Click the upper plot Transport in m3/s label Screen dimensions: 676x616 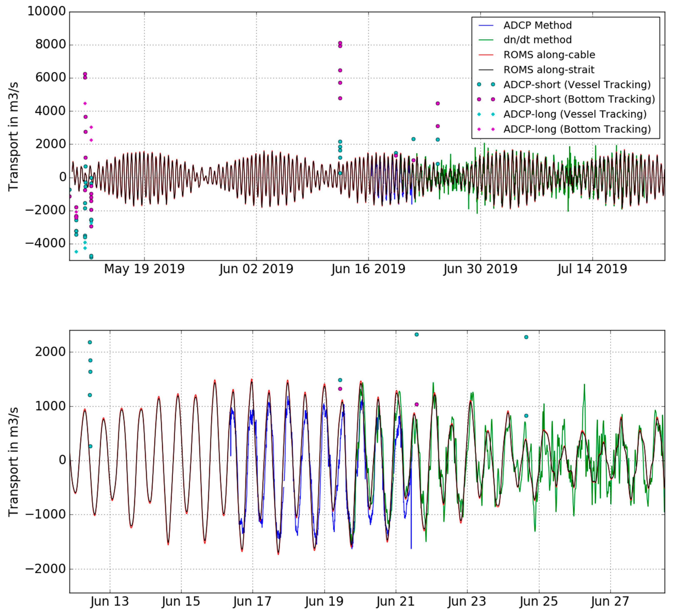[x=13, y=136]
